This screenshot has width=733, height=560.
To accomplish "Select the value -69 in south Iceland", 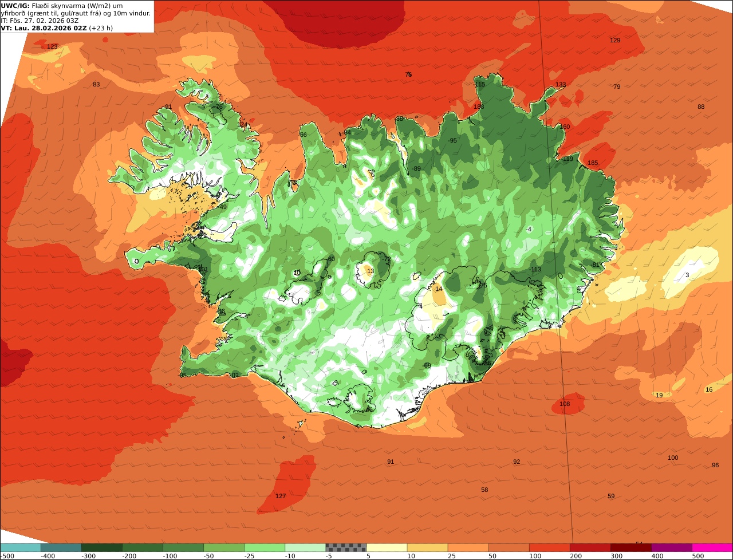I will click(x=427, y=365).
